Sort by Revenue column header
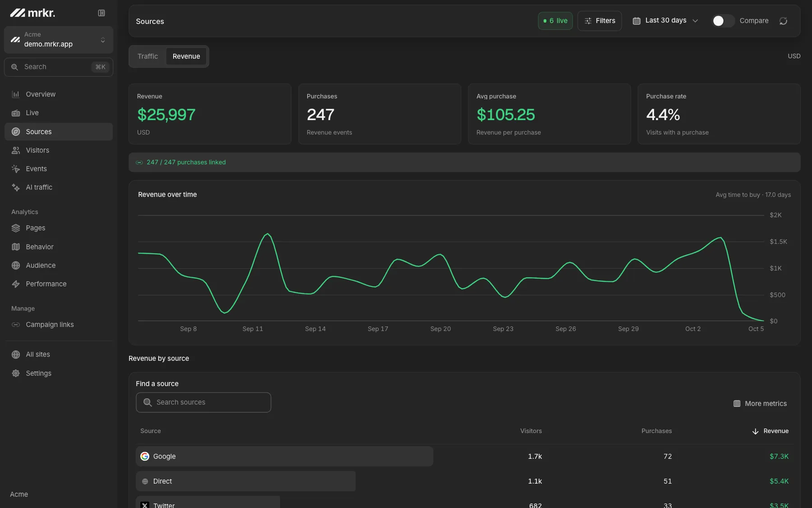This screenshot has width=812, height=508. pos(770,431)
